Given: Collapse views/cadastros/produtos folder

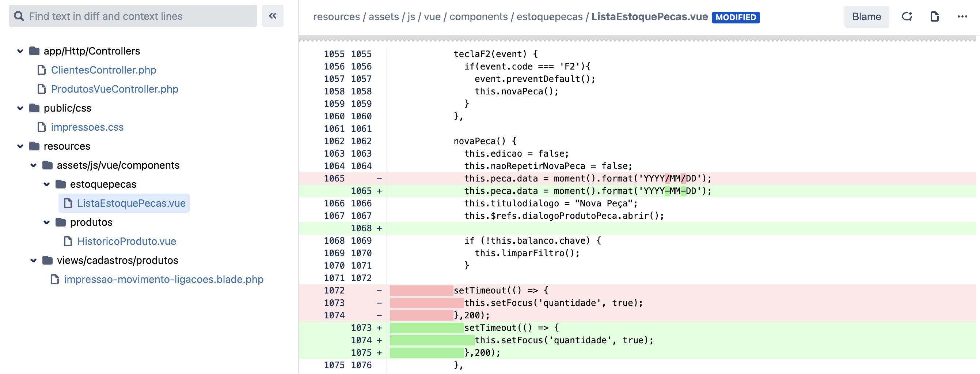Looking at the screenshot, I should pyautogui.click(x=34, y=261).
